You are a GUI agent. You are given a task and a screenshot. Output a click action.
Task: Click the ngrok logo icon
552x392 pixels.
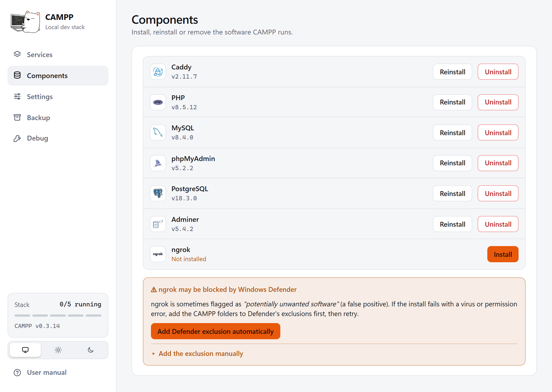pos(158,254)
